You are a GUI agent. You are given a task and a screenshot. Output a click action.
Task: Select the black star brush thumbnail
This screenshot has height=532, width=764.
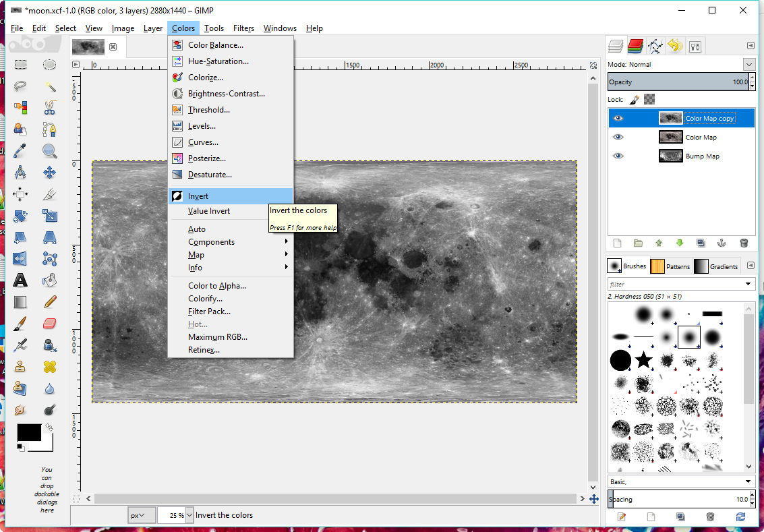coord(644,359)
